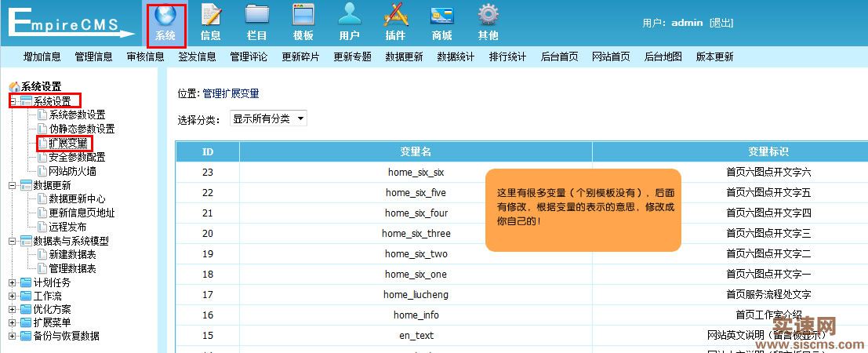Click 首页服务流程处文字 cell

[768, 295]
